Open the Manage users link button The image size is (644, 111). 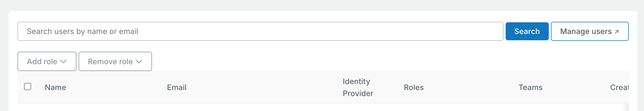coord(589,31)
